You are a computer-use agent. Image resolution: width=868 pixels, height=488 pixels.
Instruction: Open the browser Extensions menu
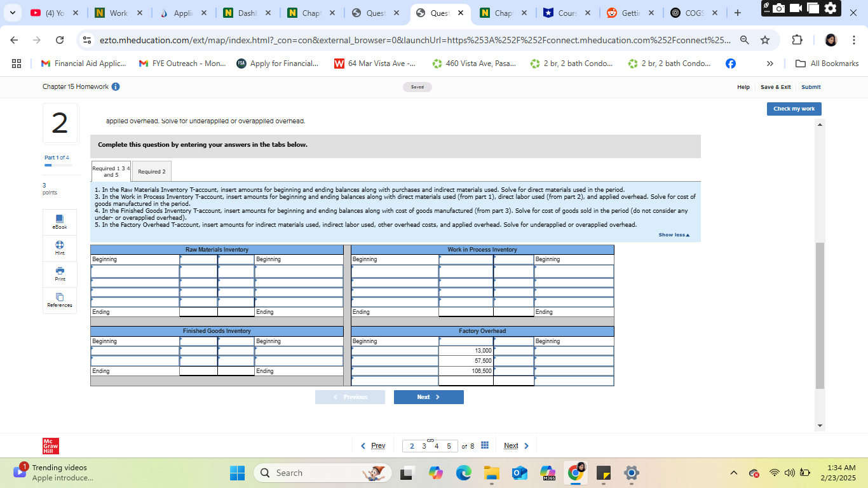click(x=797, y=40)
